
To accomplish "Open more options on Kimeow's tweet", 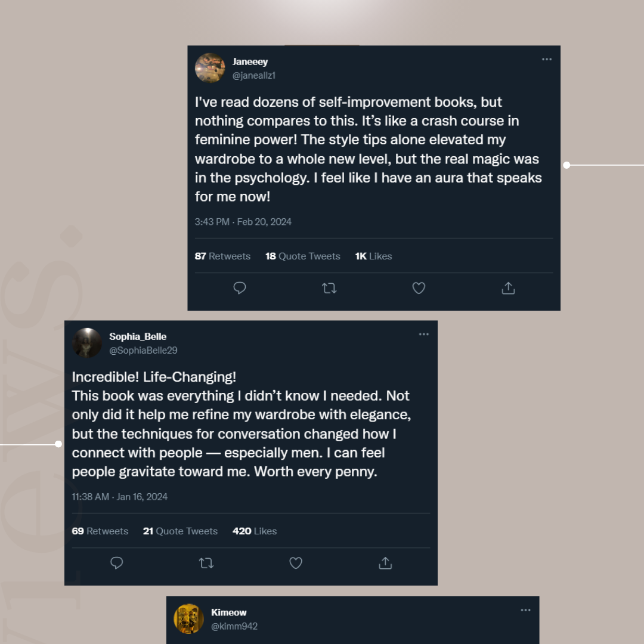I will 525,610.
